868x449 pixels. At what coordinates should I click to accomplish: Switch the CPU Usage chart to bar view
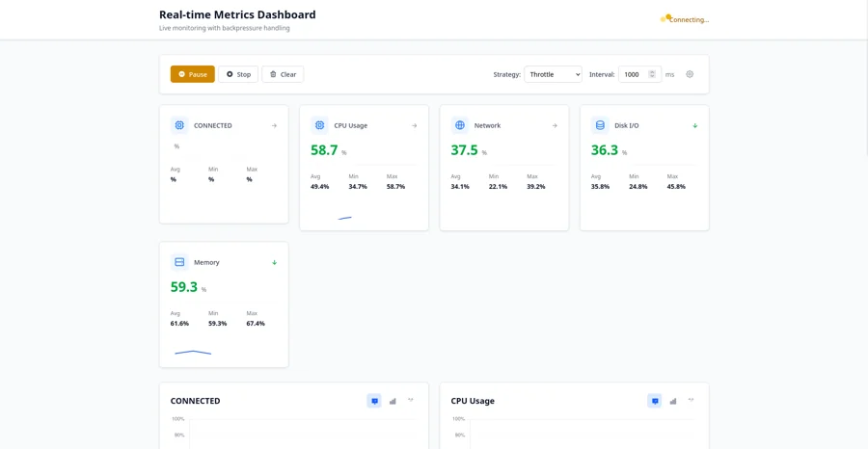tap(673, 401)
